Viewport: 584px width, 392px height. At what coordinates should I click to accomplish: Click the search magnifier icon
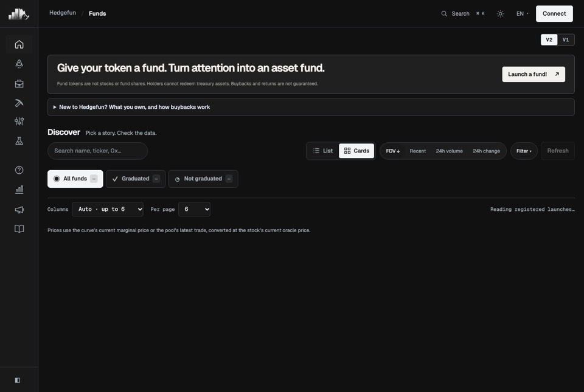tap(444, 13)
